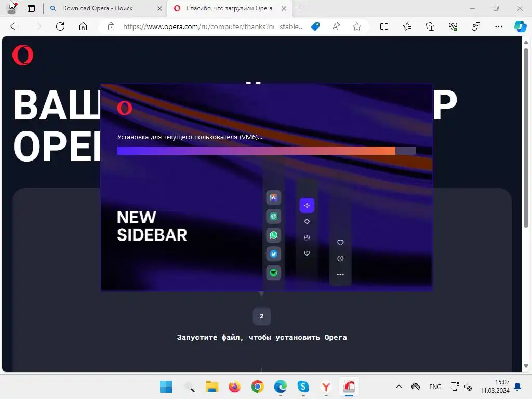Click the Aria AI icon in sidebar preview

273,197
